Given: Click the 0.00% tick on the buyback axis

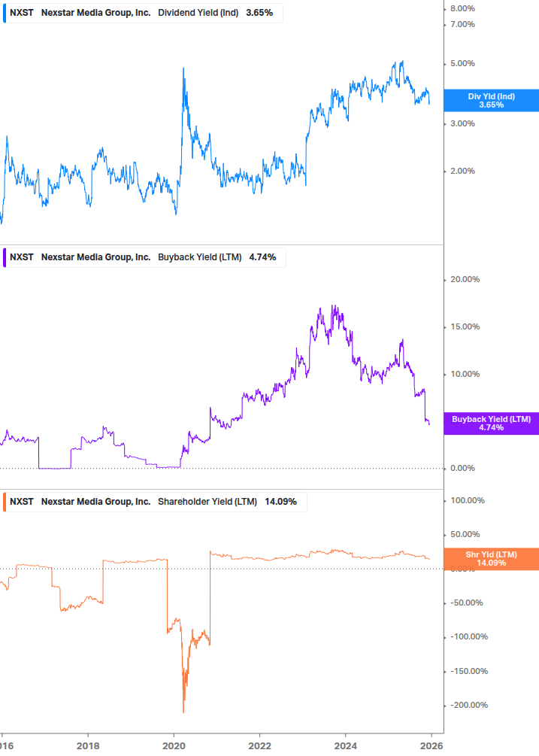Looking at the screenshot, I should pos(462,468).
